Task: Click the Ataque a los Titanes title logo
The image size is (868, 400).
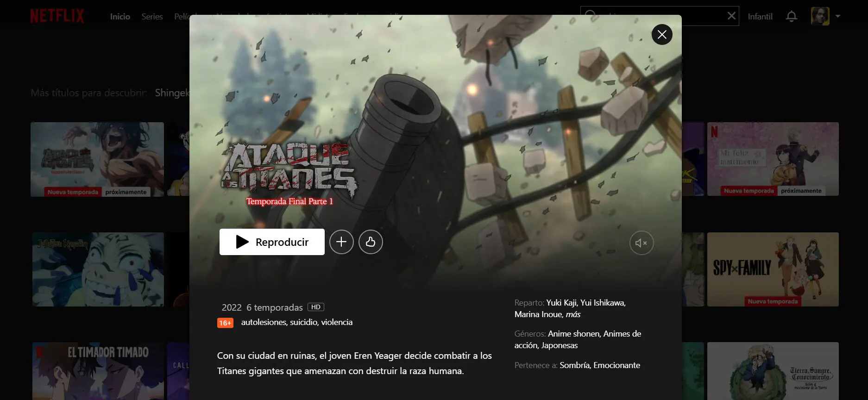Action: (x=289, y=174)
